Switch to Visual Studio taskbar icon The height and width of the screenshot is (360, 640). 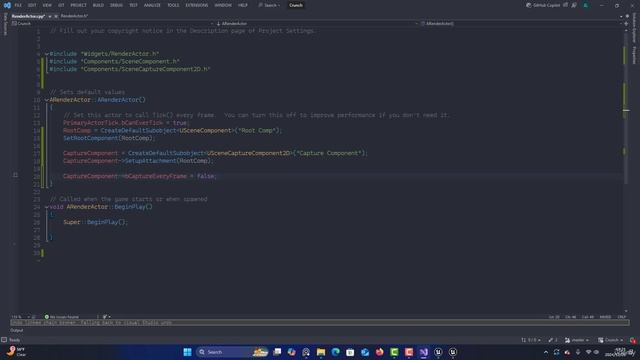(424, 352)
